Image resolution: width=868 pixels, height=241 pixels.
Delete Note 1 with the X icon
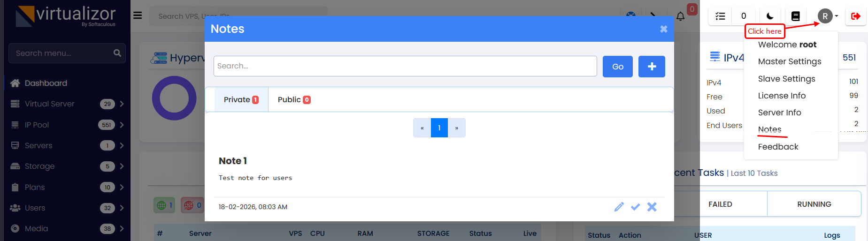(x=652, y=207)
